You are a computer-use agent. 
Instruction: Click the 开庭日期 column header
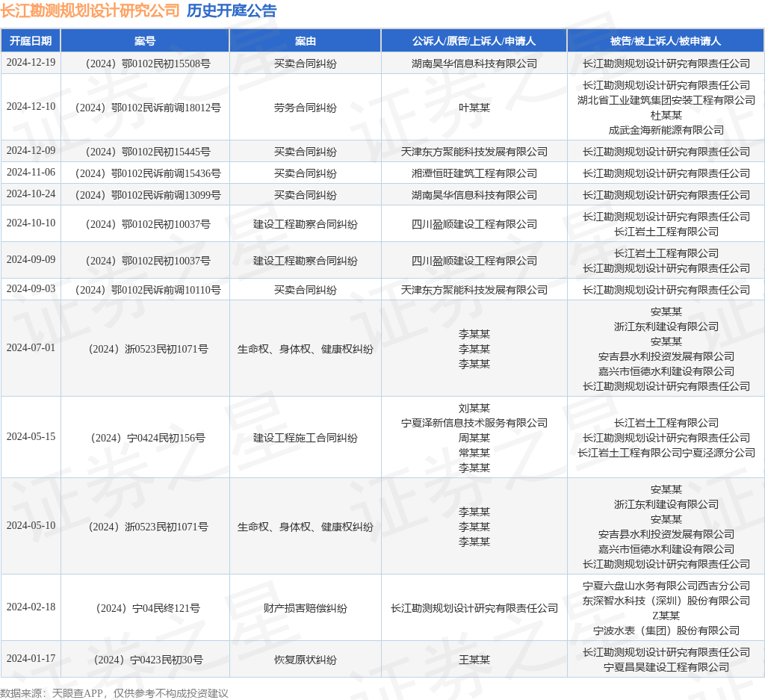coord(31,41)
